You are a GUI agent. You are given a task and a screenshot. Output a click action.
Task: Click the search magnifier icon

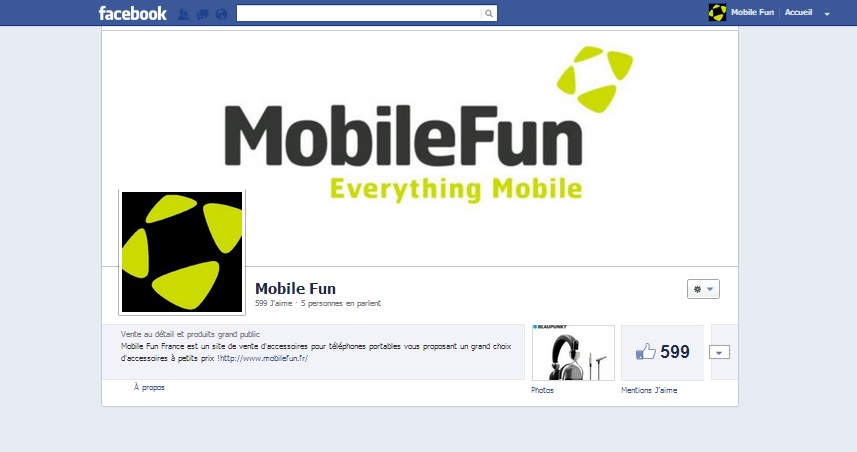[x=489, y=14]
